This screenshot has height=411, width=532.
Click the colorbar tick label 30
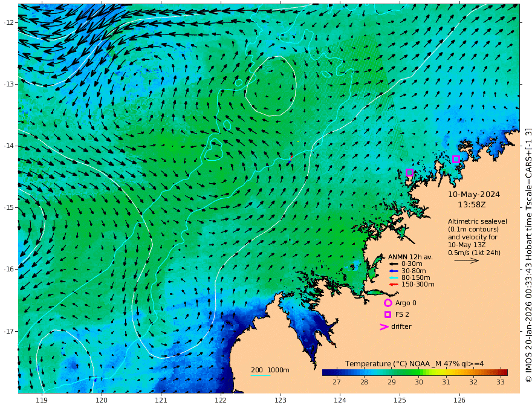(419, 382)
